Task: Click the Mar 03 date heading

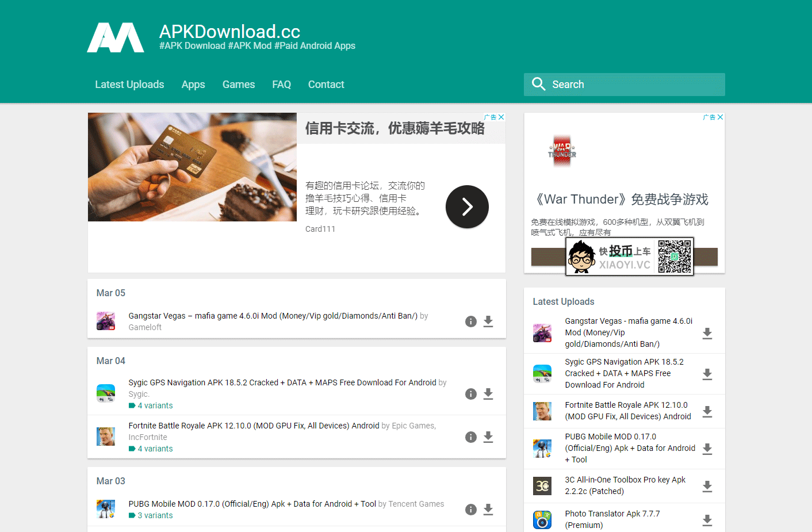Action: coord(111,481)
